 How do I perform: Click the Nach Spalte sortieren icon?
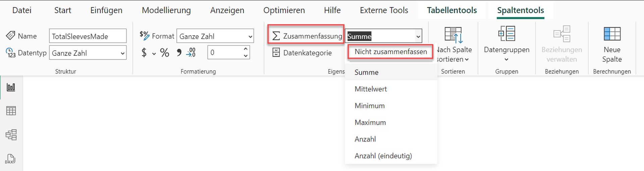tap(453, 35)
